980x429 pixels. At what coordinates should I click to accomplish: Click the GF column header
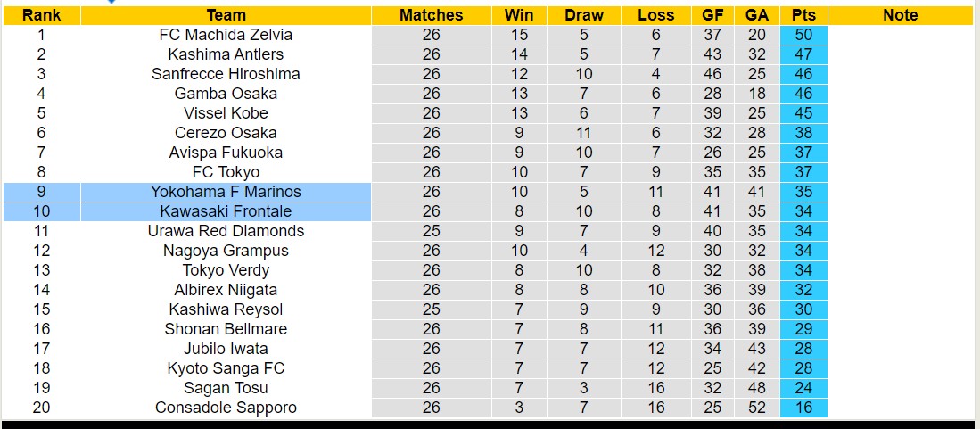tap(712, 15)
